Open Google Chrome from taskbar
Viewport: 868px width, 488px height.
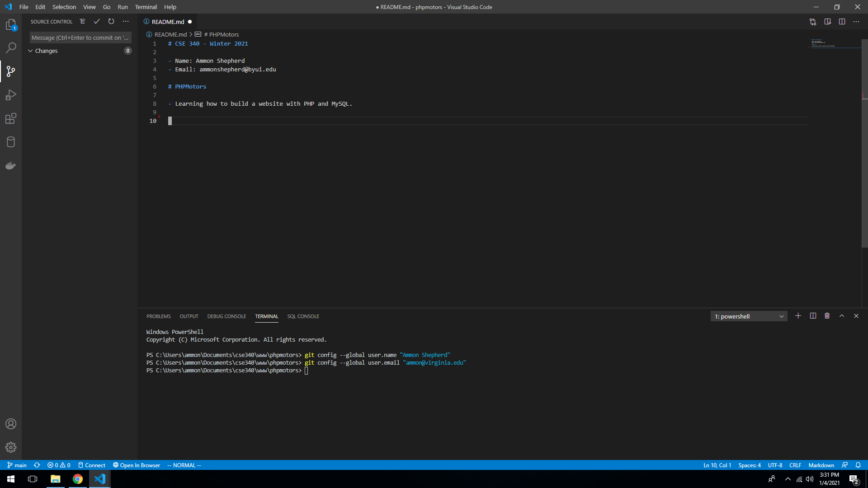(78, 479)
